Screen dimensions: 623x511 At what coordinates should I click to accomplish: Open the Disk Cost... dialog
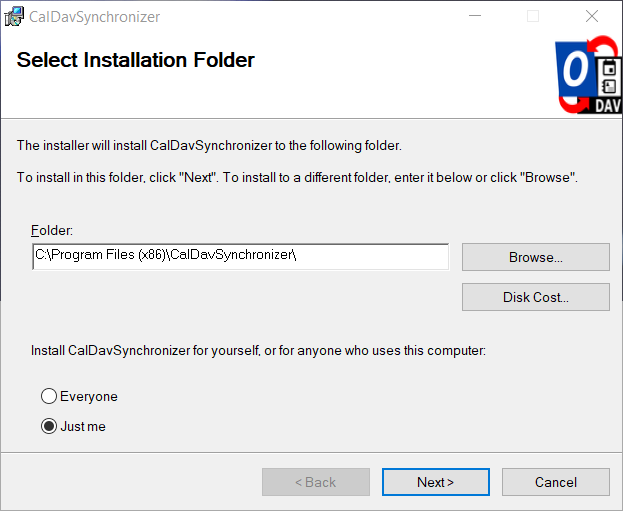535,297
